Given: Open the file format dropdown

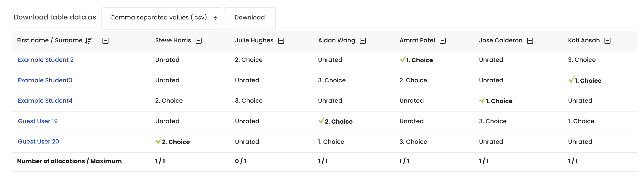Looking at the screenshot, I should tap(162, 18).
